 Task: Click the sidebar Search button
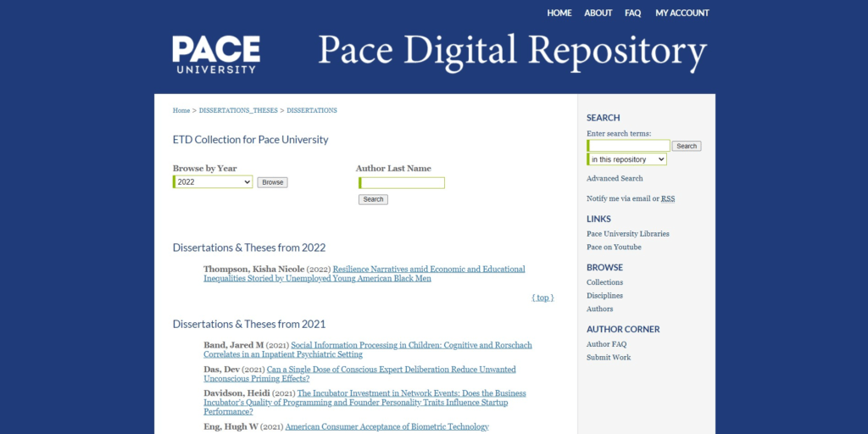point(687,146)
